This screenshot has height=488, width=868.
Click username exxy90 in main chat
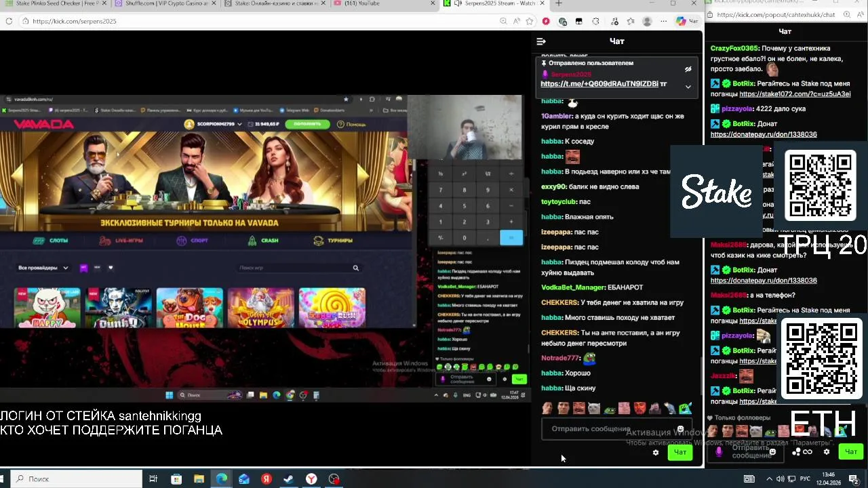click(x=553, y=187)
